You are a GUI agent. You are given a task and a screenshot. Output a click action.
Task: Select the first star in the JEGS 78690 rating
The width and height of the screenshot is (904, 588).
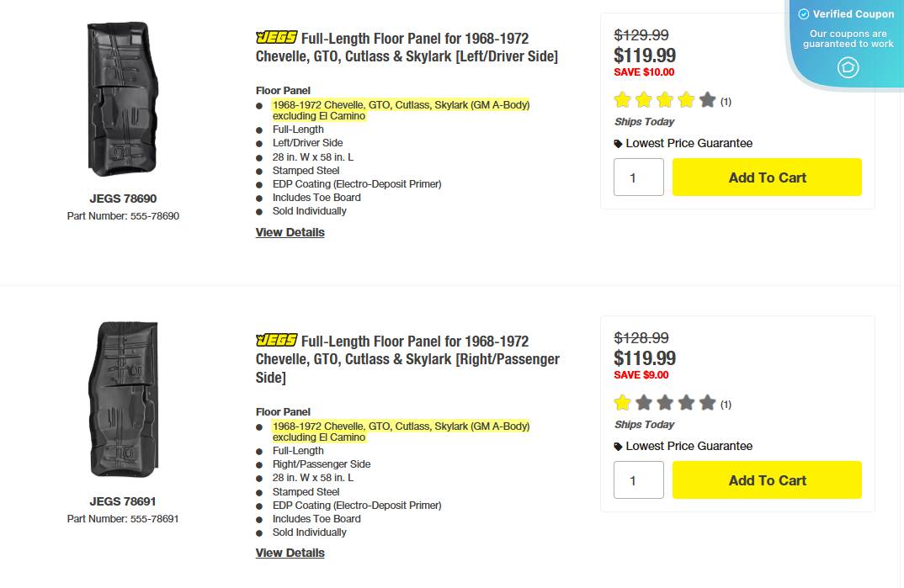[622, 99]
